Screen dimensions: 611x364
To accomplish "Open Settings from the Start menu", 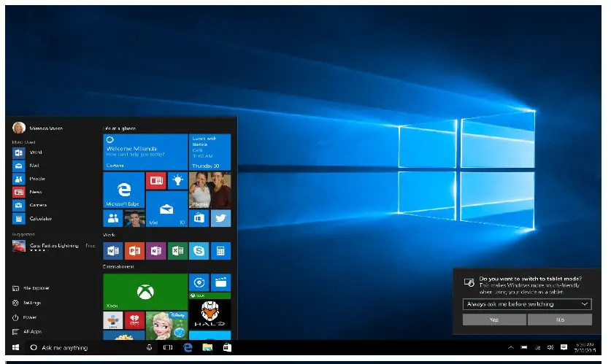I will [x=26, y=303].
